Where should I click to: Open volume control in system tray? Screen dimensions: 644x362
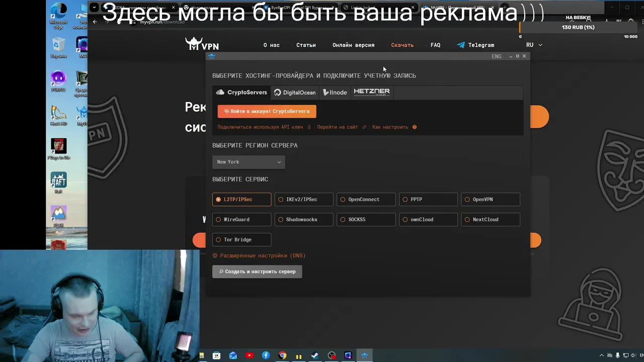pyautogui.click(x=633, y=355)
